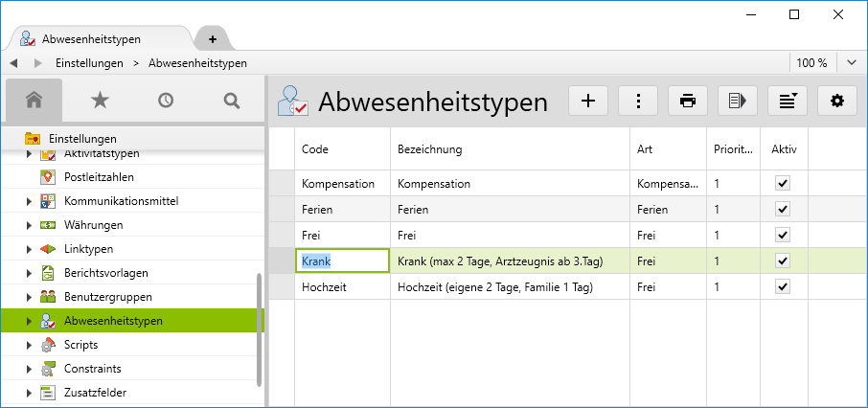Open favorites star in sidebar
The width and height of the screenshot is (868, 408).
(100, 100)
